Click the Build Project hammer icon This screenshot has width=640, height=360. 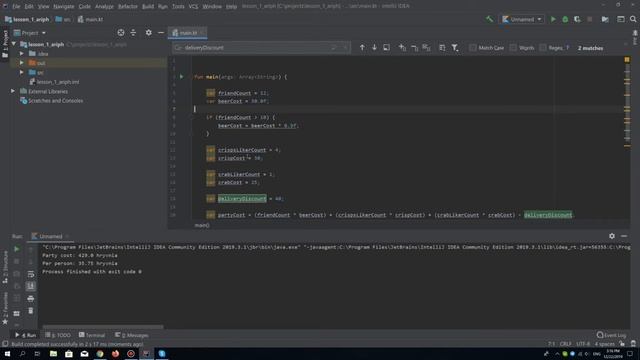click(x=489, y=19)
